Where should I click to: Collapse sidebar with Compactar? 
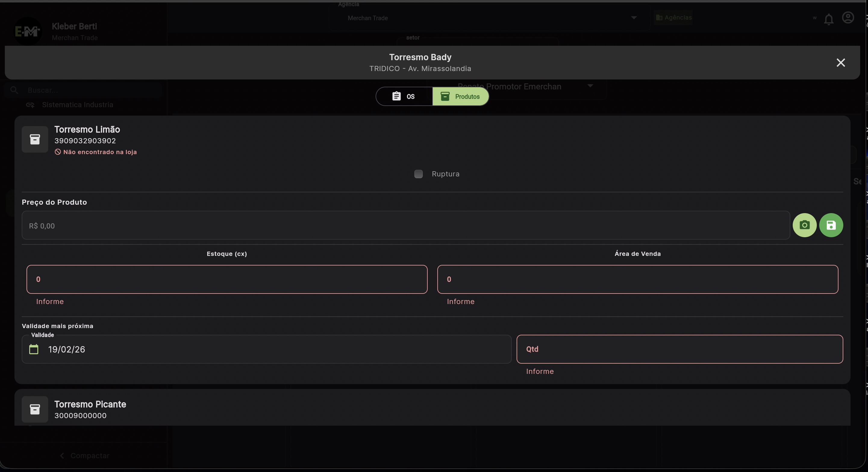click(x=84, y=455)
